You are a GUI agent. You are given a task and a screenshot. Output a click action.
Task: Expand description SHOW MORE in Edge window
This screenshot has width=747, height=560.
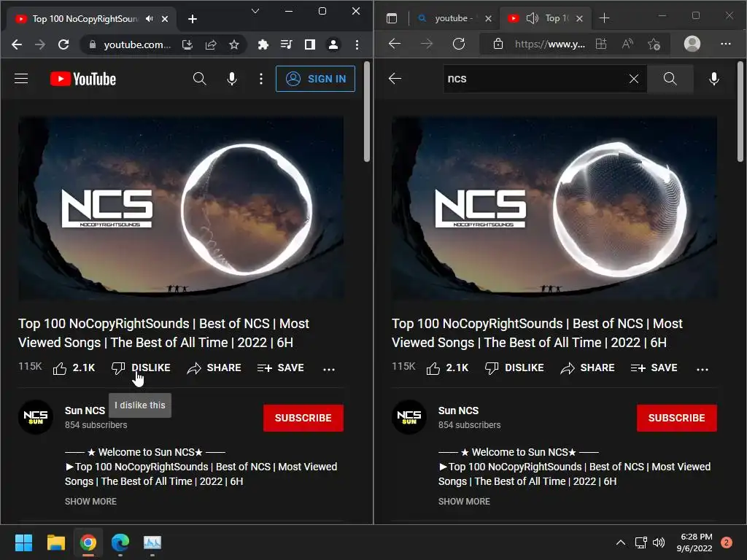(464, 502)
